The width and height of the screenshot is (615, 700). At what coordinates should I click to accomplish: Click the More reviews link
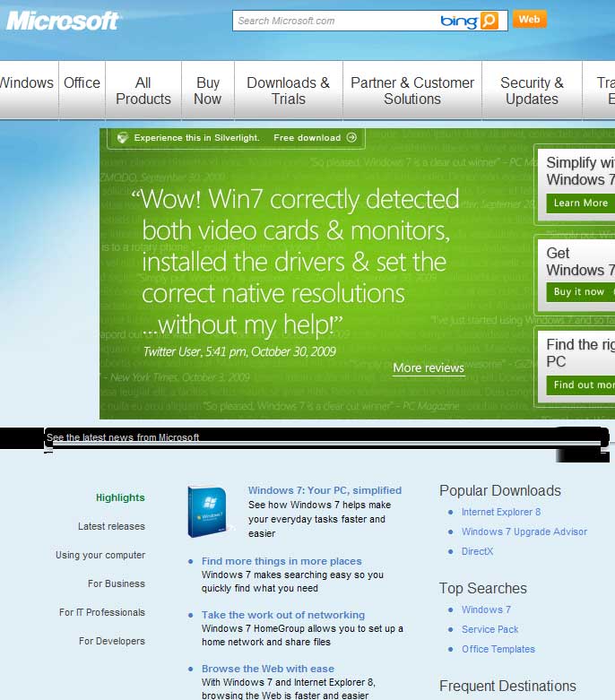tap(429, 368)
